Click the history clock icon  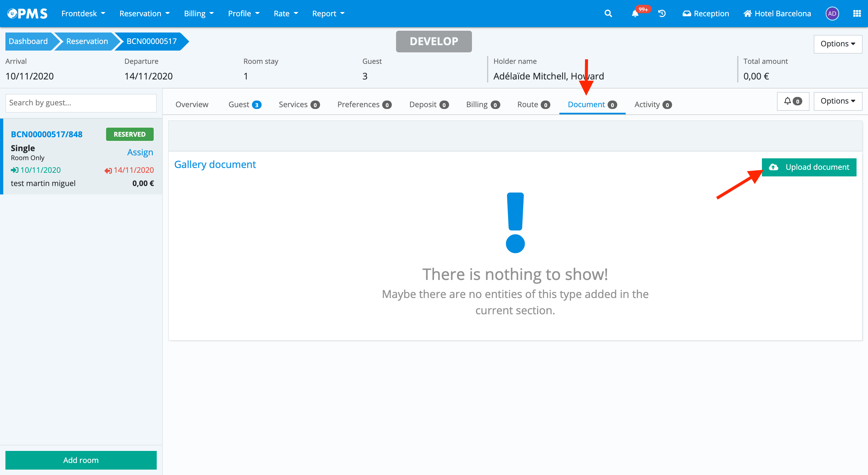tap(662, 14)
